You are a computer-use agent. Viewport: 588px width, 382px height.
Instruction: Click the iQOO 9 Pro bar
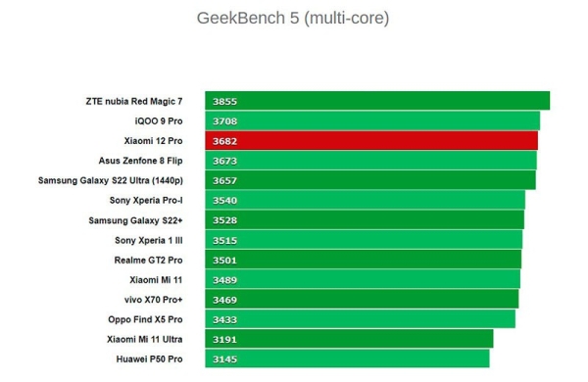pyautogui.click(x=372, y=120)
